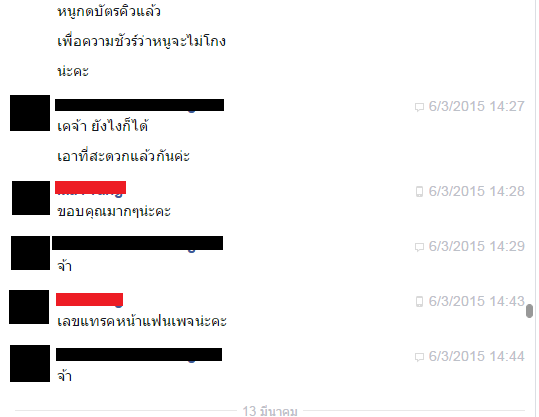Open profile picture of 14:44 message sender
The height and width of the screenshot is (417, 539).
pos(30,363)
